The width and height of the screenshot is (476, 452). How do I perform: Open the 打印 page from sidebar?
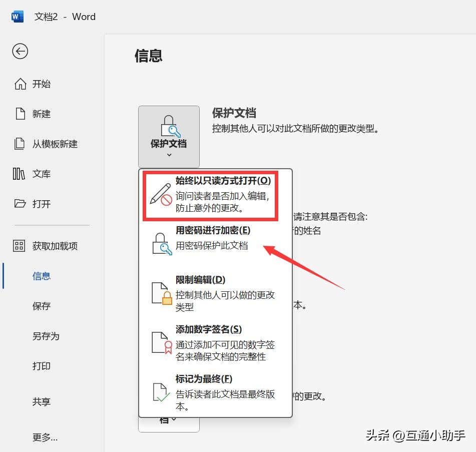pyautogui.click(x=42, y=366)
